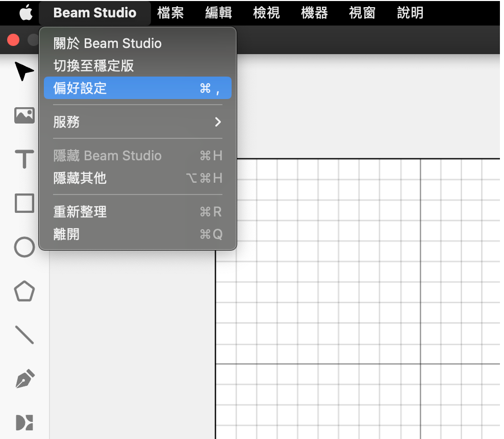Choose 重新整理 to reload

[x=138, y=212]
